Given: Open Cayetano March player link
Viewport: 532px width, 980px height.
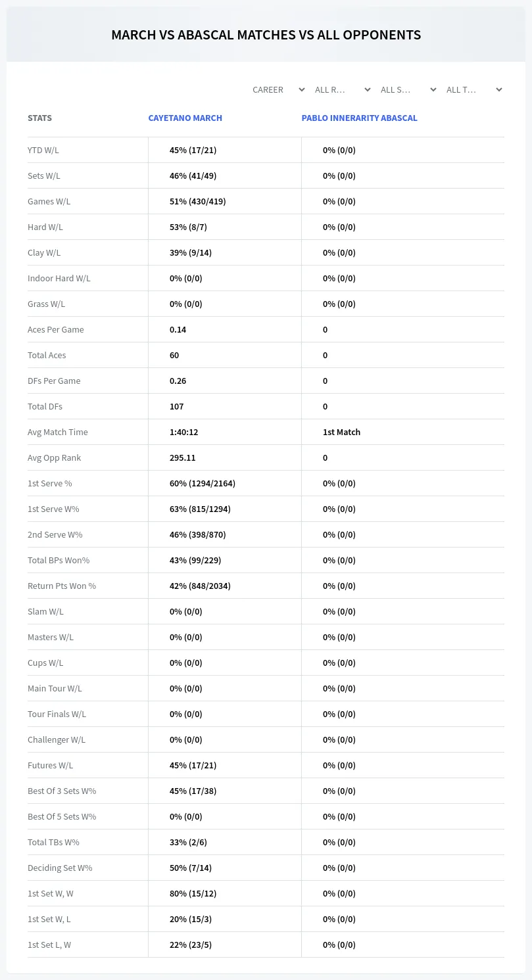Looking at the screenshot, I should point(185,118).
